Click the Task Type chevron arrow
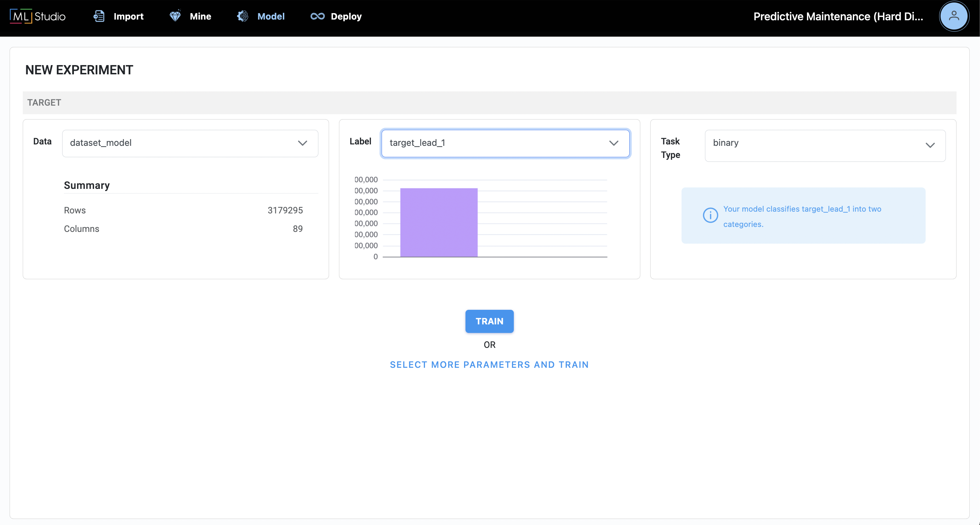This screenshot has height=525, width=980. (x=930, y=145)
